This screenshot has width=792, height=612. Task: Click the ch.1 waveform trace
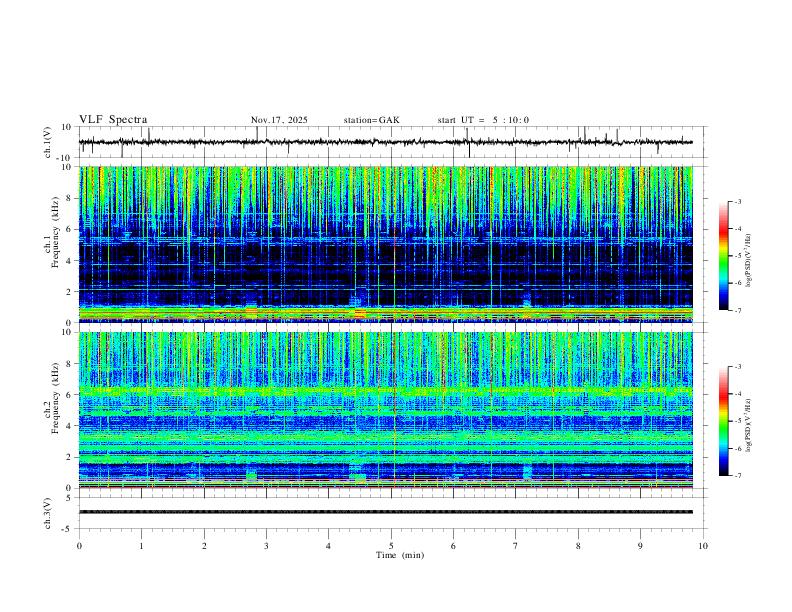(x=386, y=142)
